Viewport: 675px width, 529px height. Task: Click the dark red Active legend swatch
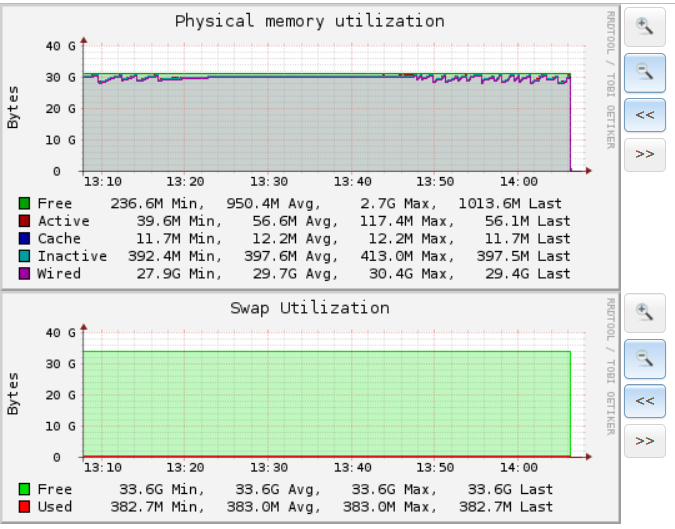[25, 221]
